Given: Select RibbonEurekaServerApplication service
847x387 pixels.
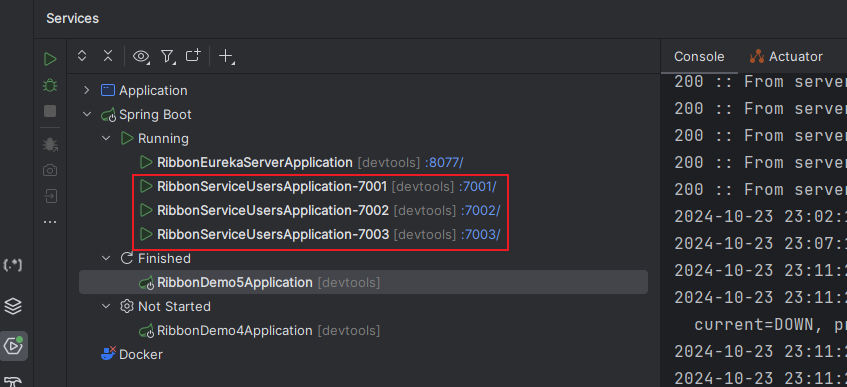Looking at the screenshot, I should (x=255, y=162).
